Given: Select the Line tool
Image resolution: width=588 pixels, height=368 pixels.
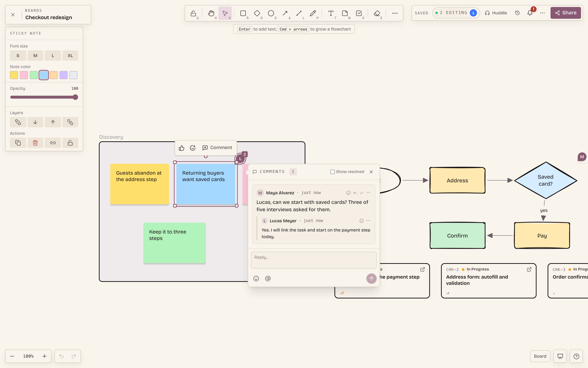Looking at the screenshot, I should [x=299, y=13].
